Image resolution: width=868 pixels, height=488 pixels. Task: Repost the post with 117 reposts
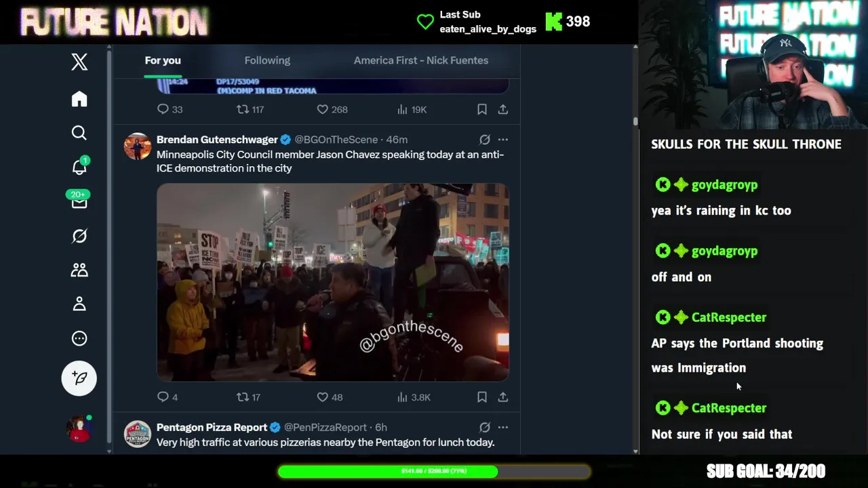click(250, 109)
